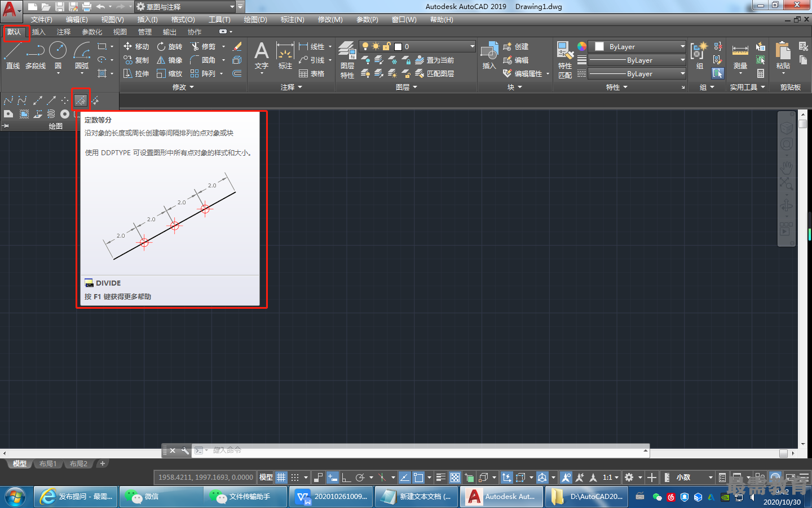Open the ByLayer linetype dropdown

637,73
